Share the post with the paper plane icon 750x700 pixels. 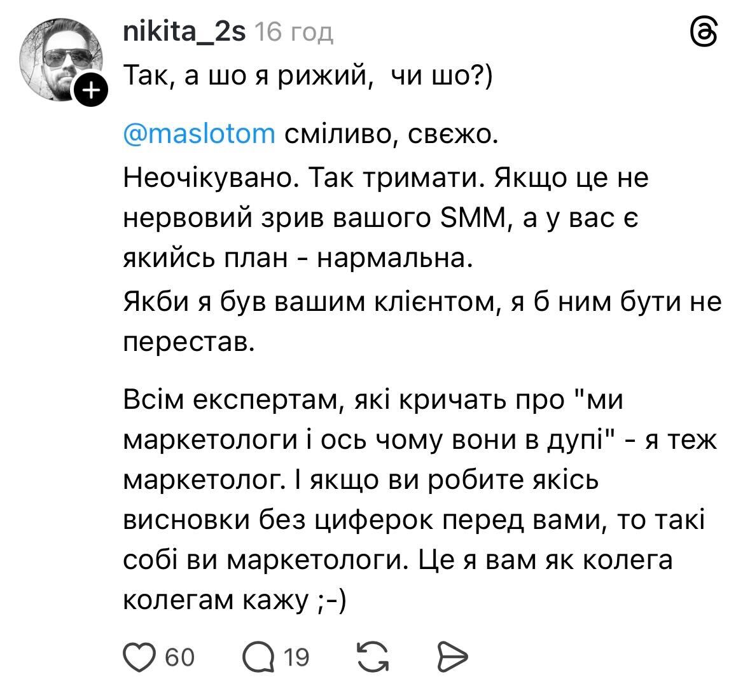coord(452,656)
